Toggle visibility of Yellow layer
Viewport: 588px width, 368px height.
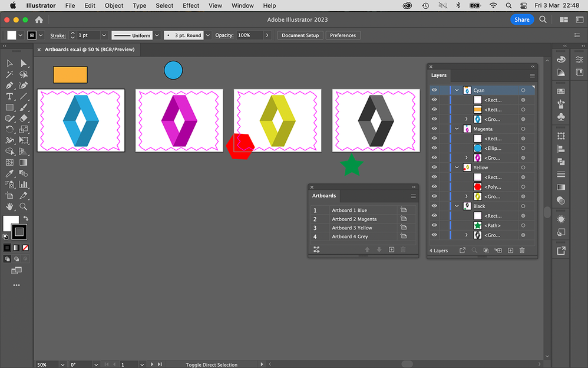pyautogui.click(x=434, y=167)
